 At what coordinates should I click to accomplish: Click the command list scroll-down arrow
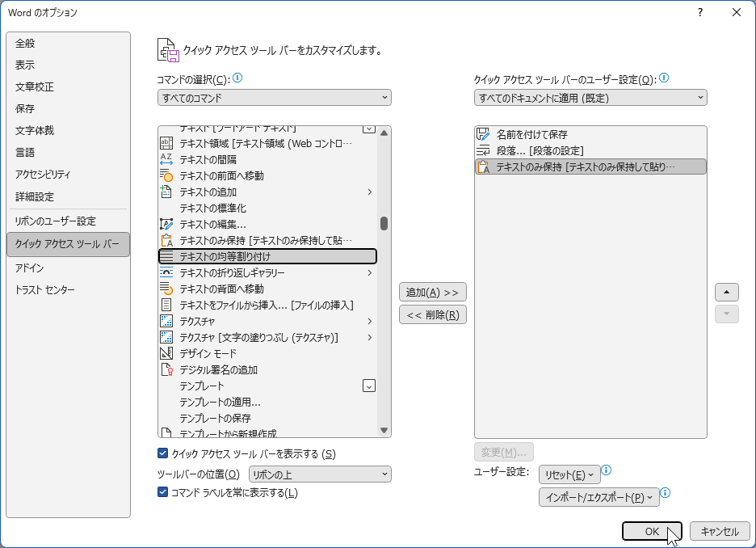tap(384, 430)
